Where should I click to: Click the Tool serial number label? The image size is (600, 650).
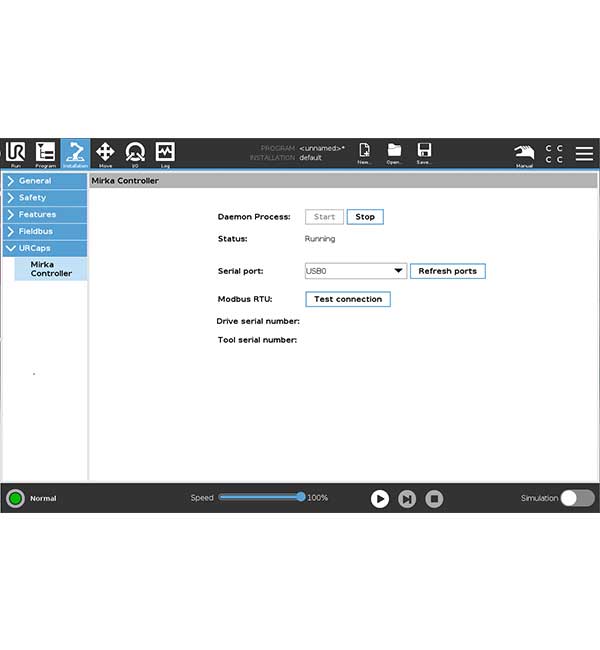[257, 340]
